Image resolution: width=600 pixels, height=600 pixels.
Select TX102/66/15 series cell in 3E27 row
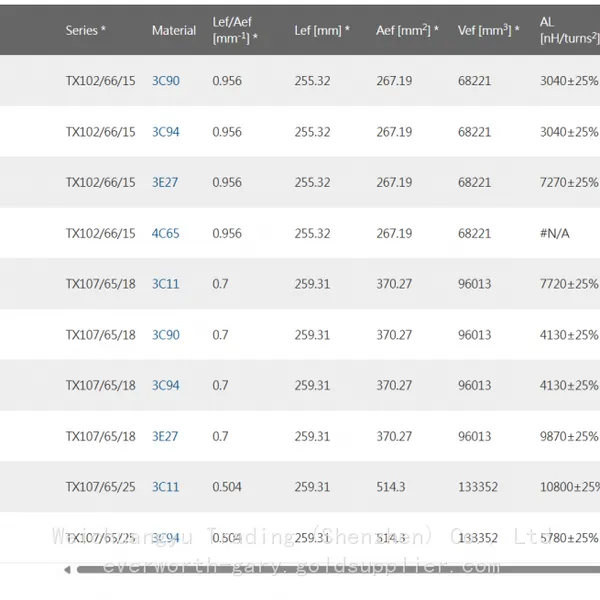tap(101, 182)
